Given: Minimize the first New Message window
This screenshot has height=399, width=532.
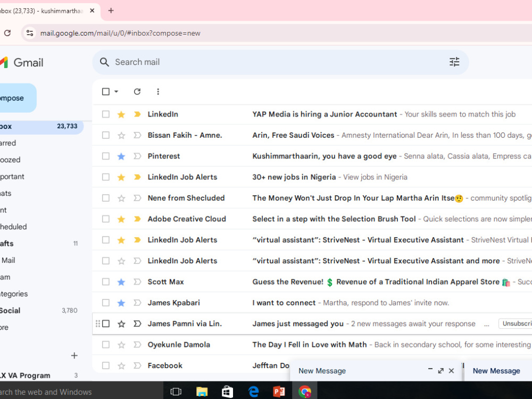Looking at the screenshot, I should tap(430, 369).
